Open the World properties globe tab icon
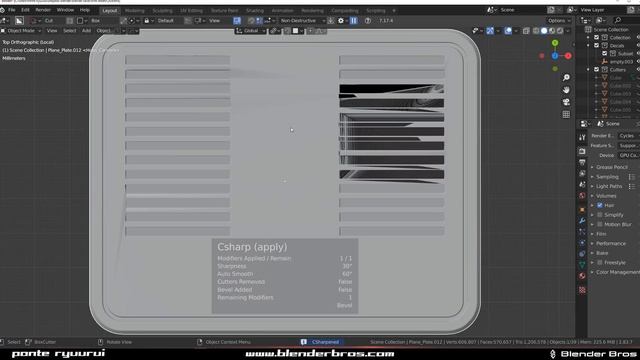Viewport: 640px width, 360px height. [582, 196]
